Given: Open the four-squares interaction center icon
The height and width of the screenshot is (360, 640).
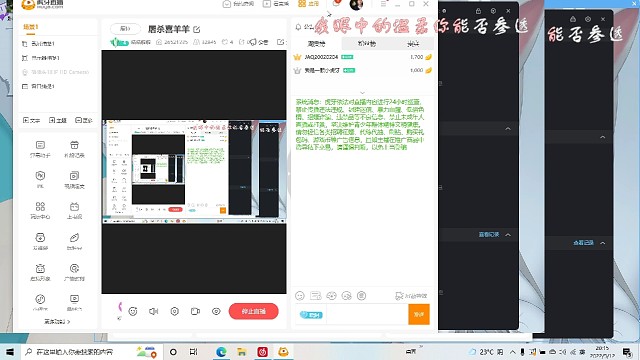Looking at the screenshot, I should 40,210.
